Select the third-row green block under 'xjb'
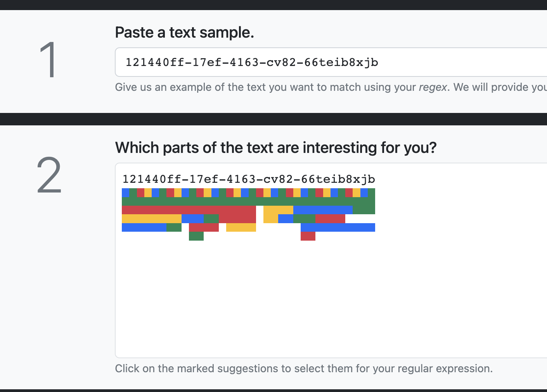The height and width of the screenshot is (392, 547). 364,210
